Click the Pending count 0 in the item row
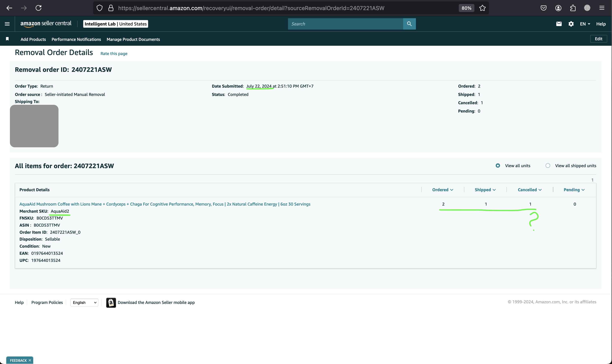 575,204
